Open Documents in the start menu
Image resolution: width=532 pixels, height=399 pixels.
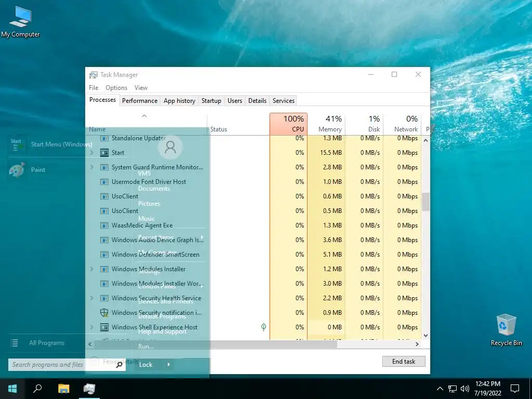[154, 189]
